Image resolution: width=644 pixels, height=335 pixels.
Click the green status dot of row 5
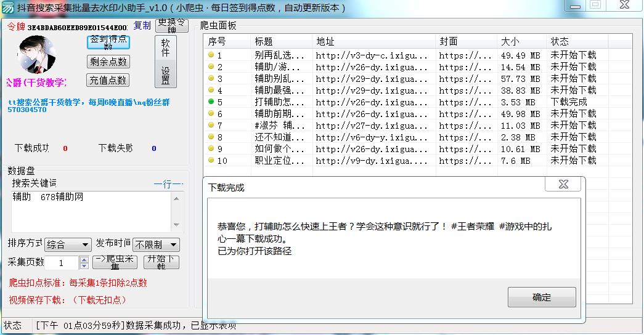pos(211,102)
